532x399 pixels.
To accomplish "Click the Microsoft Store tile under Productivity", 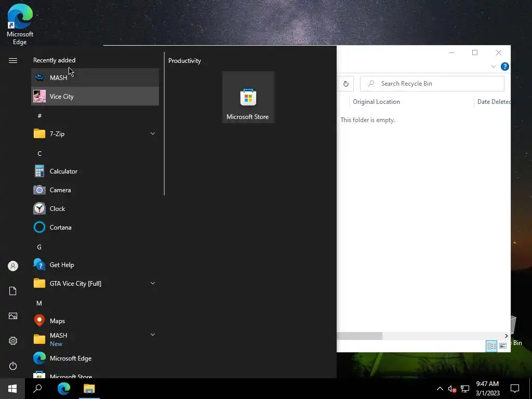I will point(248,97).
